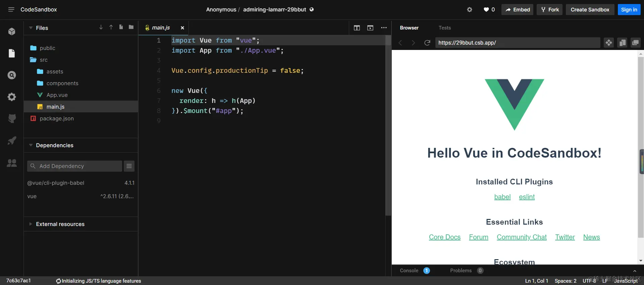The image size is (644, 285).
Task: Create a new folder in Files panel
Action: click(131, 27)
